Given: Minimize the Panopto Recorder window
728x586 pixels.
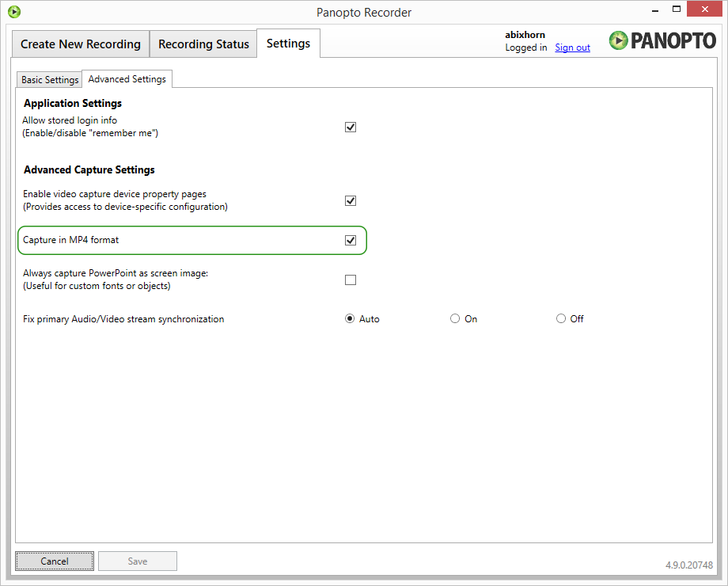Looking at the screenshot, I should (655, 10).
